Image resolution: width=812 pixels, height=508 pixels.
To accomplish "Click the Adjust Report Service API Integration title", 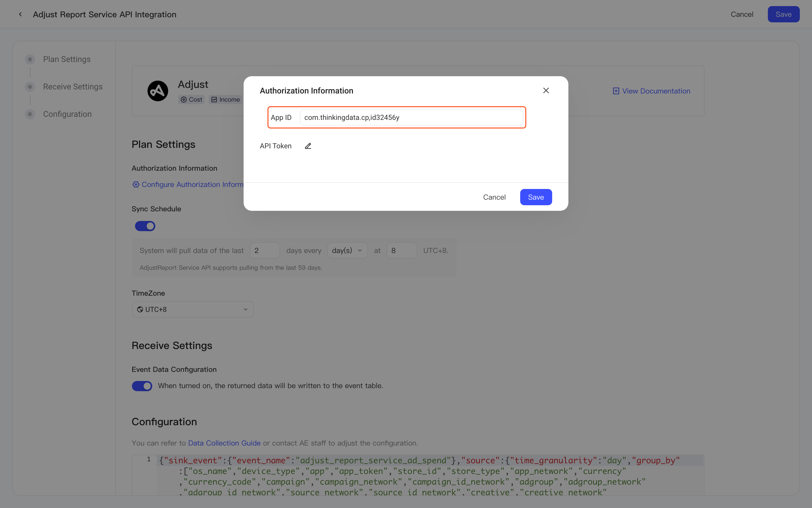I will click(x=105, y=14).
